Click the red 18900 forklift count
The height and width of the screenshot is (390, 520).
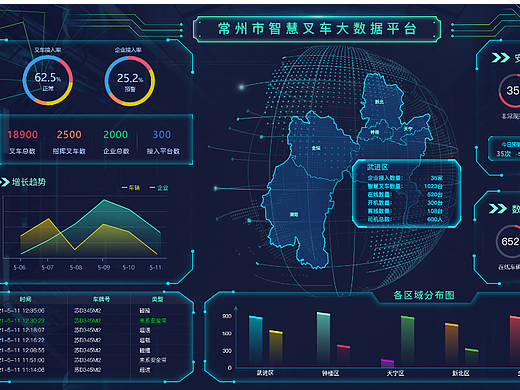click(x=22, y=135)
